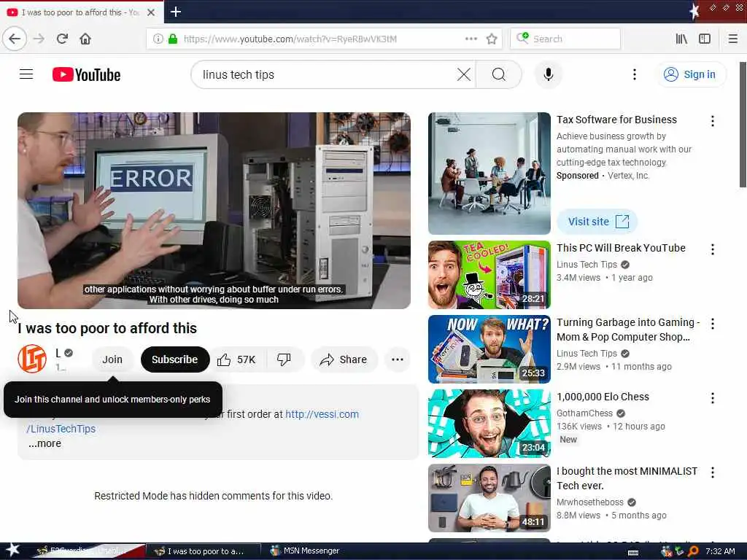Click the magnifier search button
The height and width of the screenshot is (560, 747).
pos(499,74)
